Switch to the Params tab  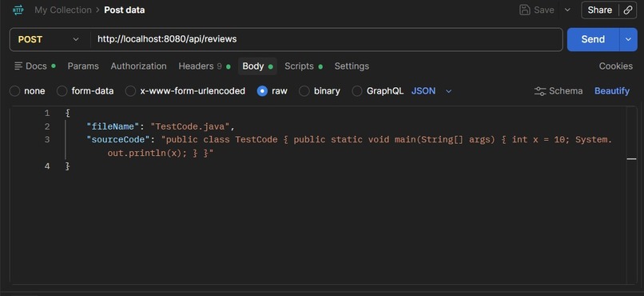83,66
